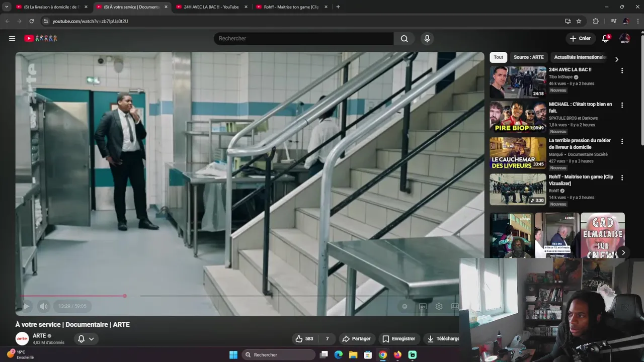Screen dimensions: 644x362
Task: Save video with Enregistrer button
Action: [399, 339]
